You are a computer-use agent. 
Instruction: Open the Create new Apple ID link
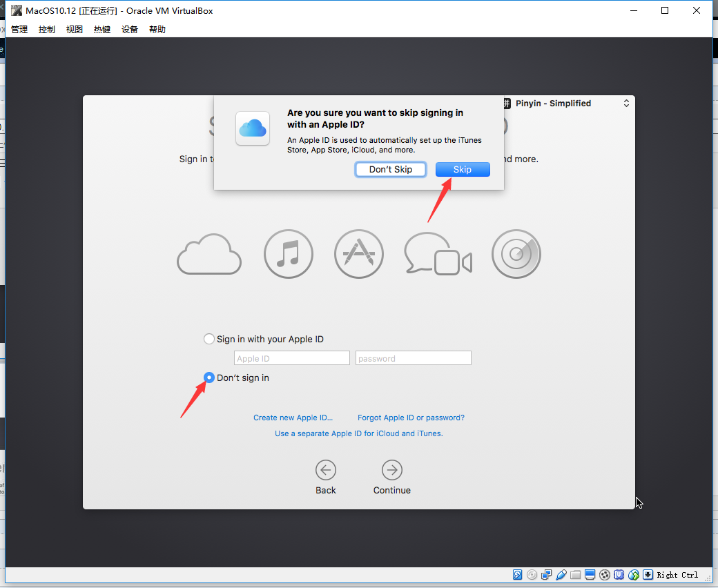pyautogui.click(x=293, y=418)
